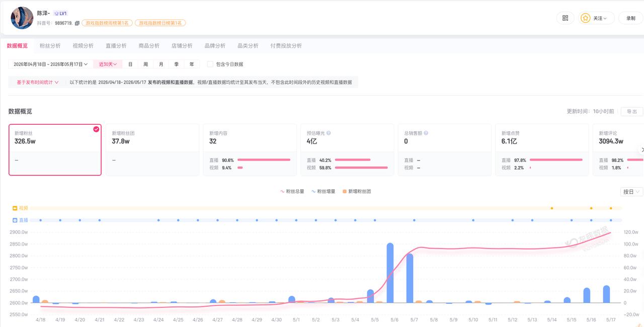The height and width of the screenshot is (327, 644).
Task: Click the right arrow to show more metrics
Action: tap(642, 150)
